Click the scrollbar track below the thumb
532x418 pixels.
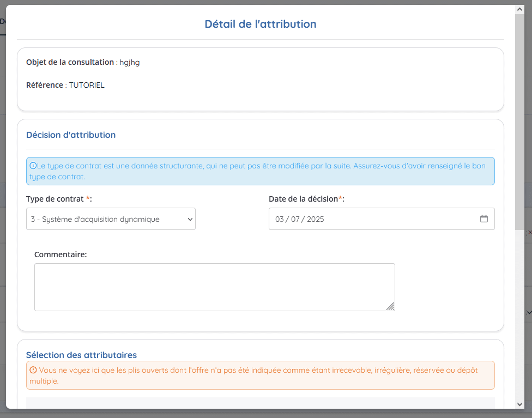(519, 315)
